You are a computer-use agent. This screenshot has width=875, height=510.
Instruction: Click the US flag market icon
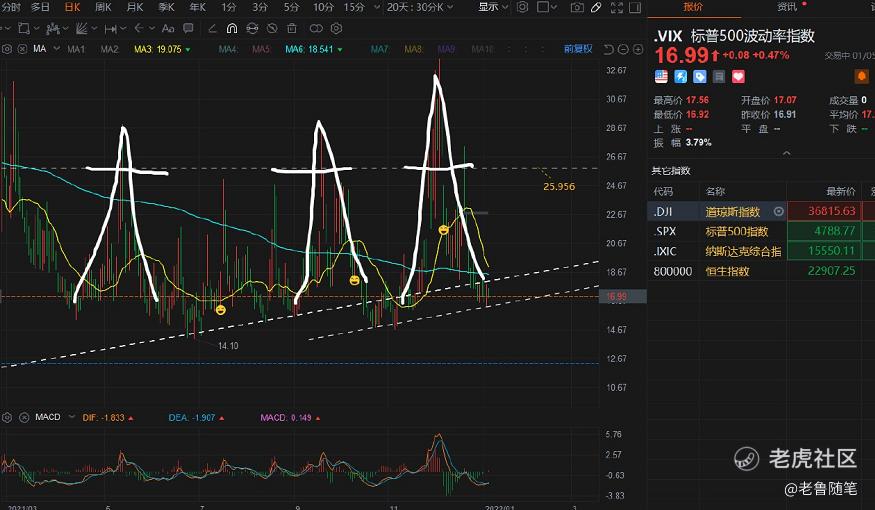(661, 76)
